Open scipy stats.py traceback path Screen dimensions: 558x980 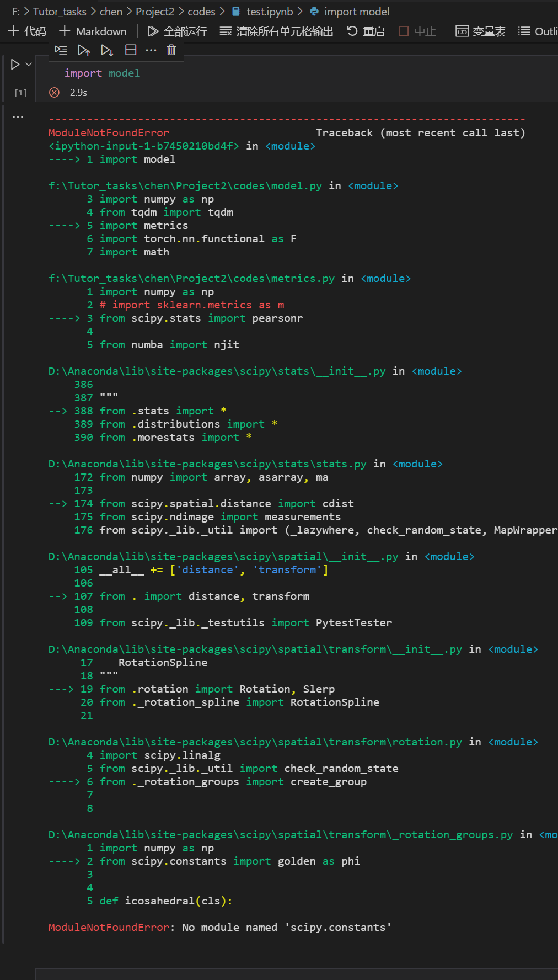click(x=207, y=464)
